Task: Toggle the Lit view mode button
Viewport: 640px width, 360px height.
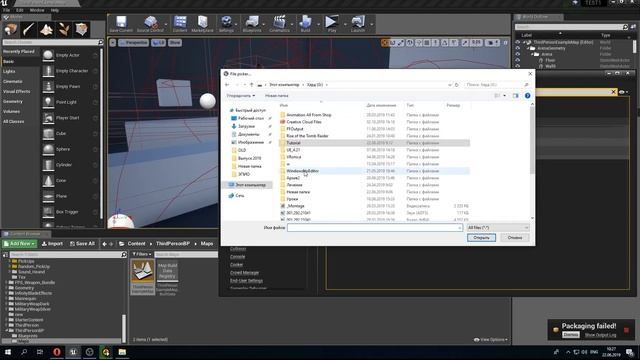Action: pos(158,42)
